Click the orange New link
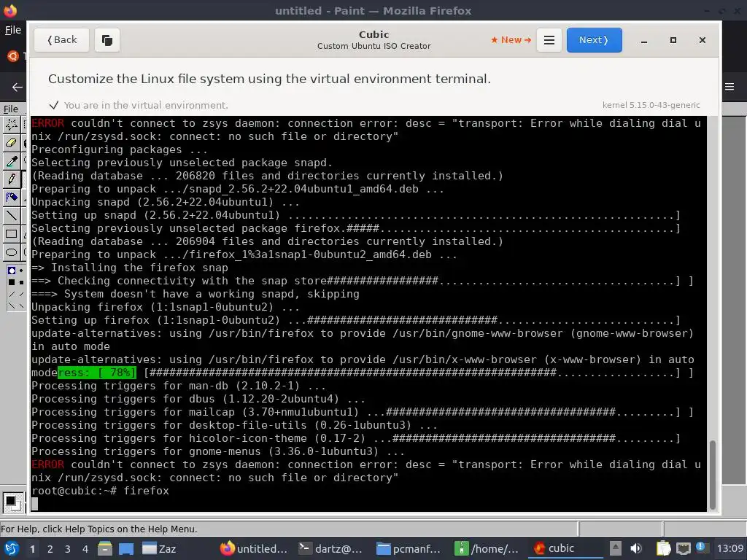The height and width of the screenshot is (560, 747). click(x=511, y=40)
